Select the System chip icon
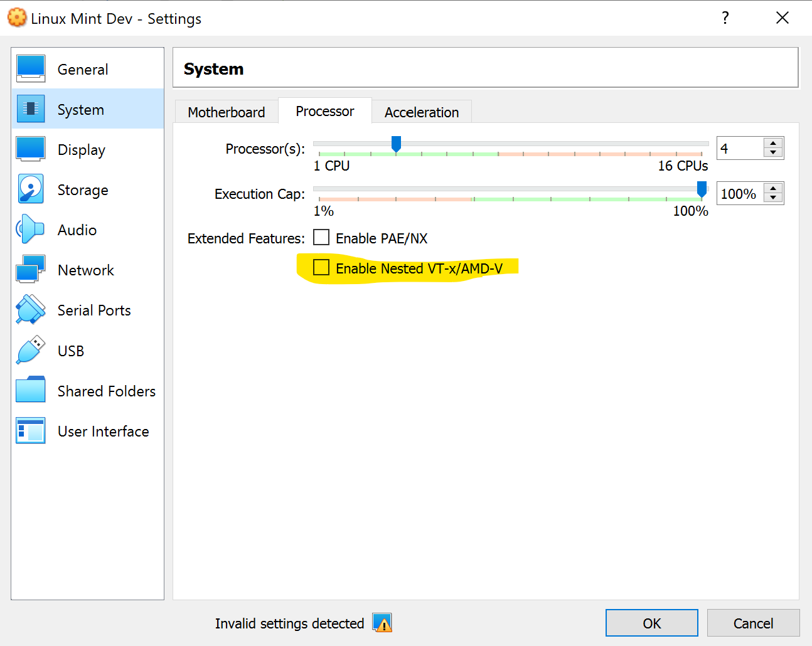 [31, 109]
